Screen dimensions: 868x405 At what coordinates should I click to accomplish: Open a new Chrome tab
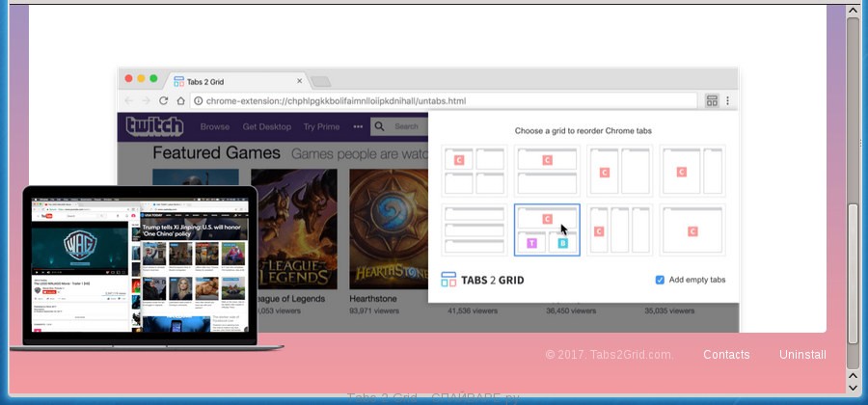pos(320,82)
